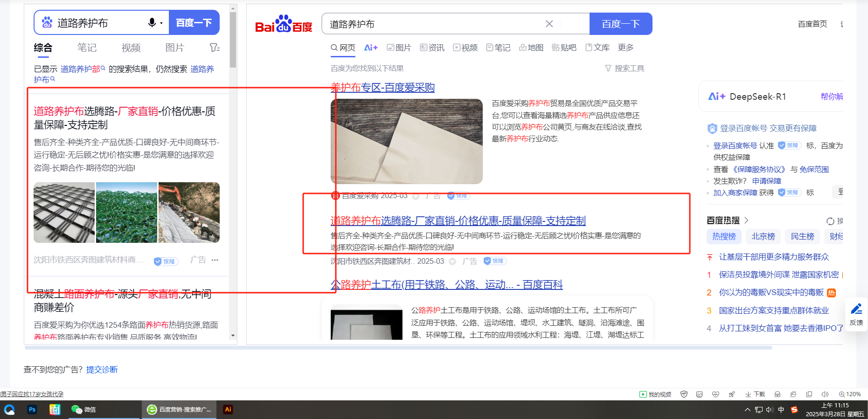Open the 搜索工具 filter
This screenshot has height=419, width=868.
[x=625, y=69]
